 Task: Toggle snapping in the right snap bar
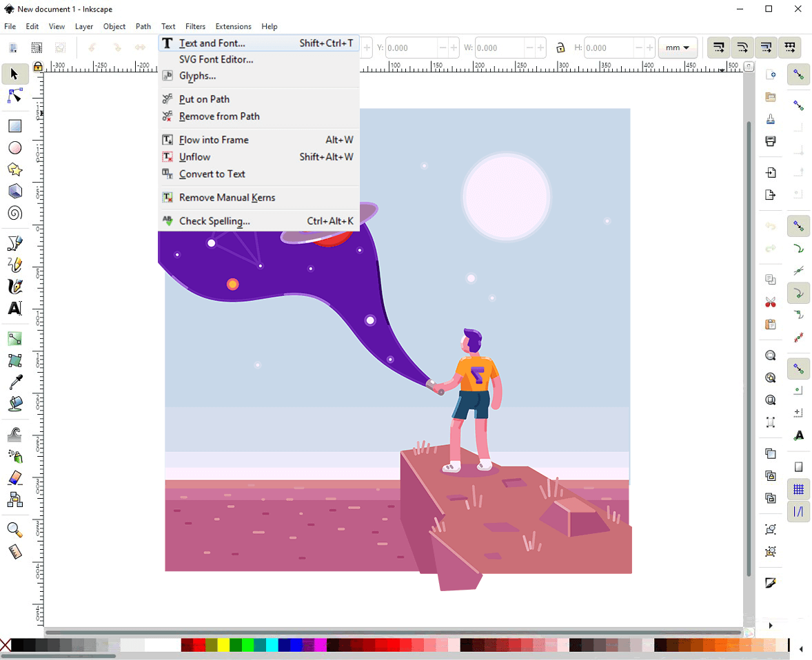tap(798, 74)
